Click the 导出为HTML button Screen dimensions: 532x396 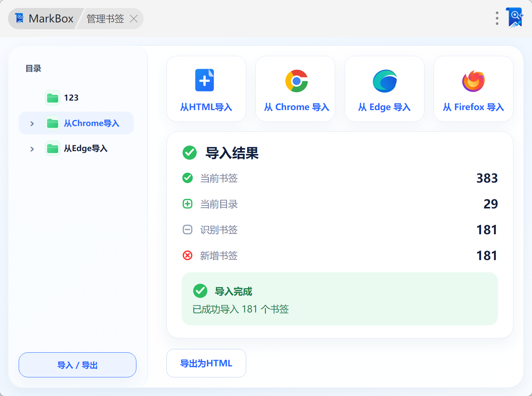tap(206, 363)
